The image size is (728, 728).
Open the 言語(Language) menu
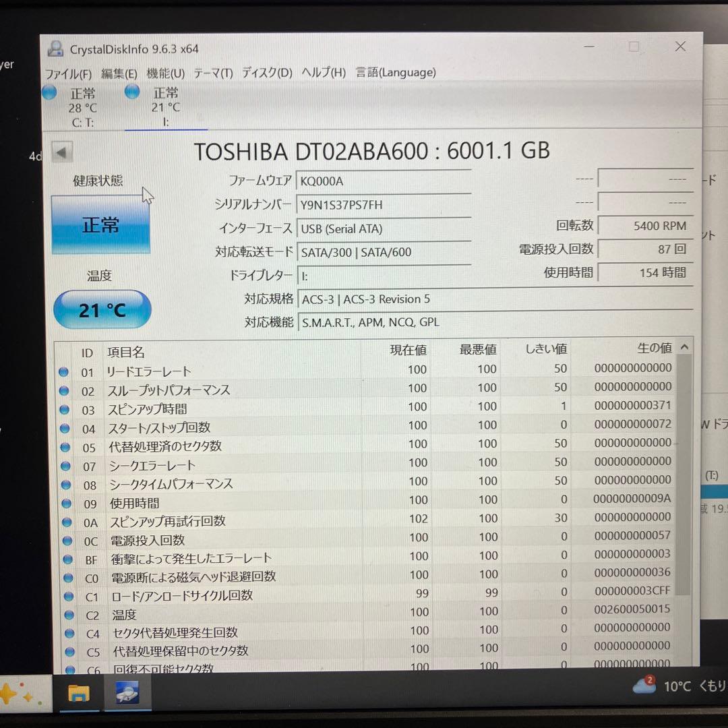396,73
